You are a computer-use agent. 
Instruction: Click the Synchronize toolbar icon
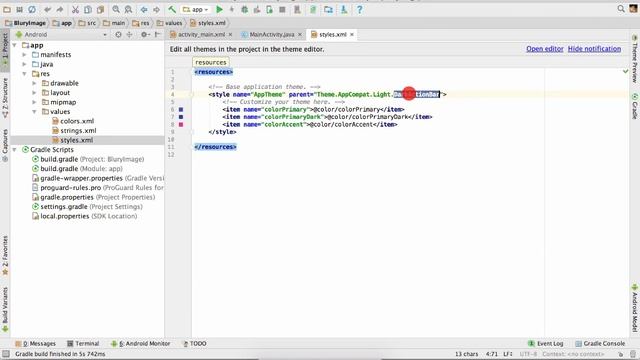tap(32, 9)
